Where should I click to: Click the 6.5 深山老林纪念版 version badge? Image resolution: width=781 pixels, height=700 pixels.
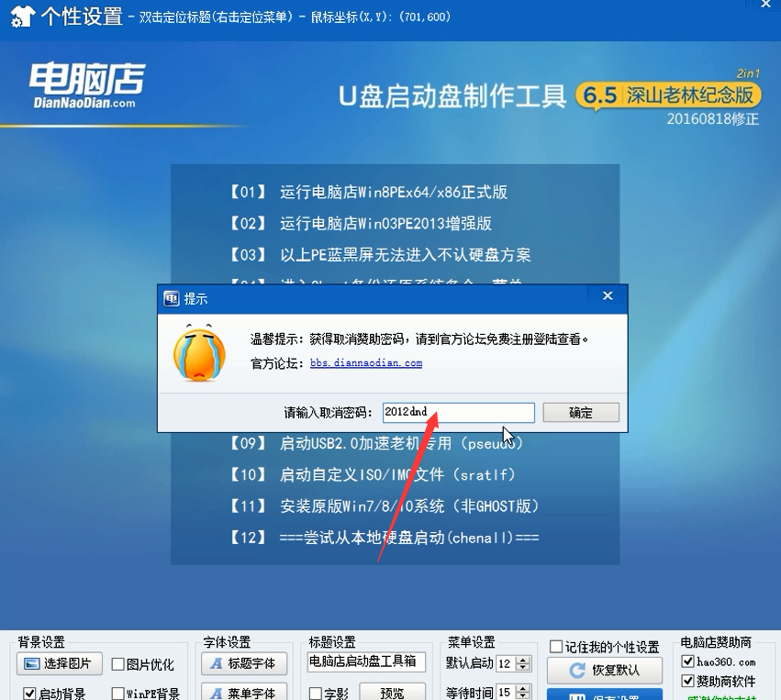coord(668,95)
